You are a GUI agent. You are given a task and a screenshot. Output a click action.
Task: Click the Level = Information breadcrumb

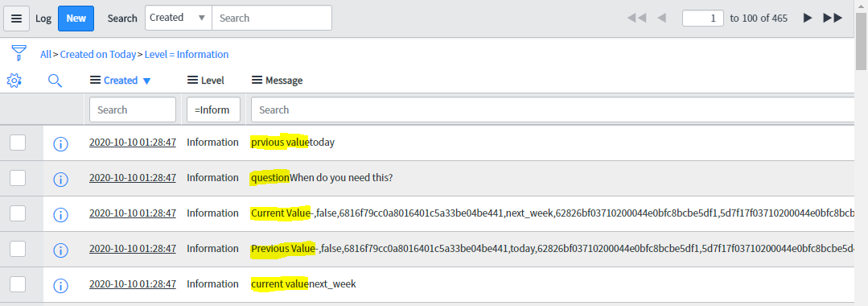coord(187,54)
